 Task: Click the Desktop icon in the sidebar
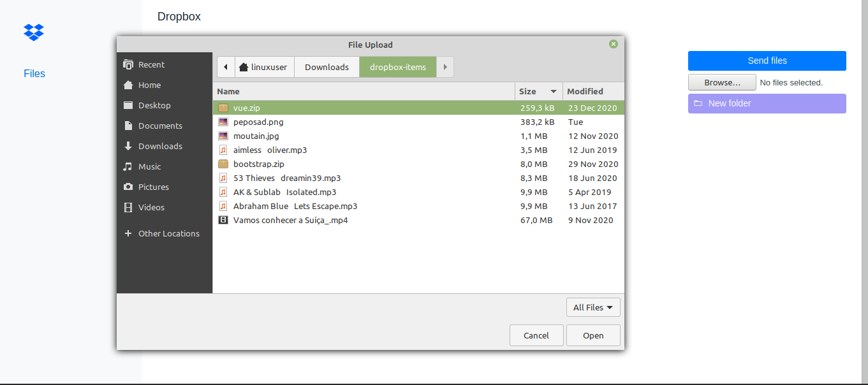128,105
